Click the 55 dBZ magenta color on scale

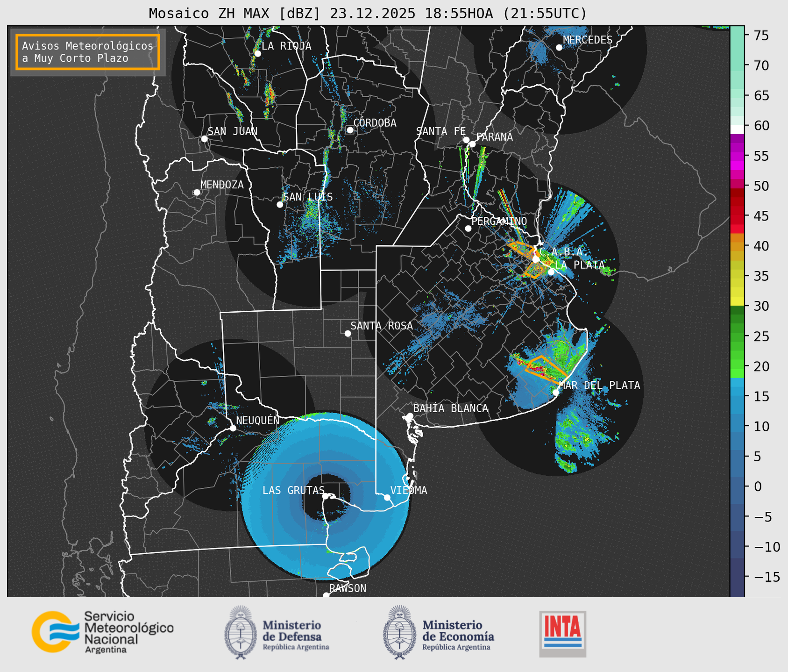pos(737,156)
